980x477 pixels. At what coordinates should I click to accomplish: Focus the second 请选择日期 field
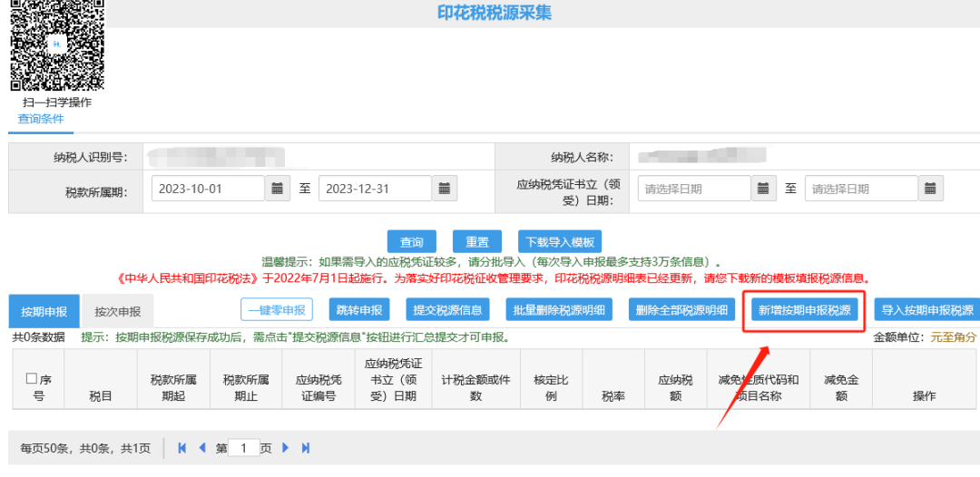tap(861, 188)
